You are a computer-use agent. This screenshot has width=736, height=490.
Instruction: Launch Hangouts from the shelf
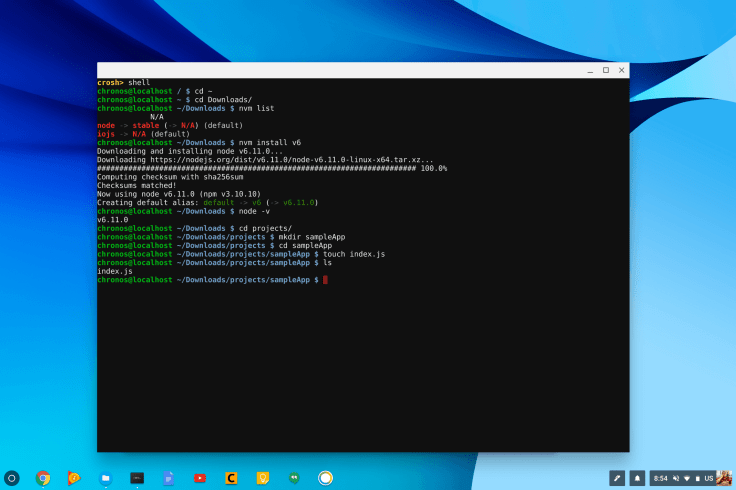(293, 478)
